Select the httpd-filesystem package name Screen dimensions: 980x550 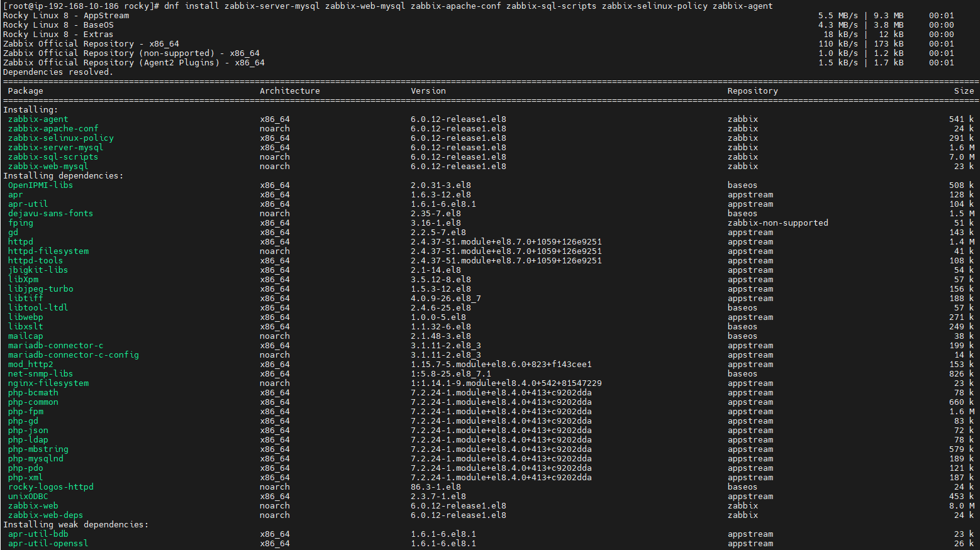(48, 251)
